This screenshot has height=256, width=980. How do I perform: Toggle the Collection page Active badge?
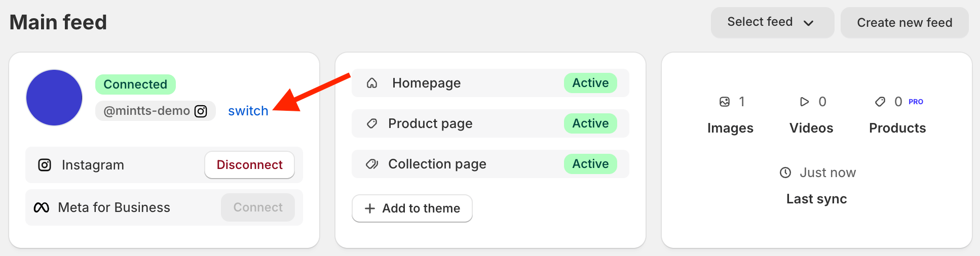pyautogui.click(x=590, y=164)
